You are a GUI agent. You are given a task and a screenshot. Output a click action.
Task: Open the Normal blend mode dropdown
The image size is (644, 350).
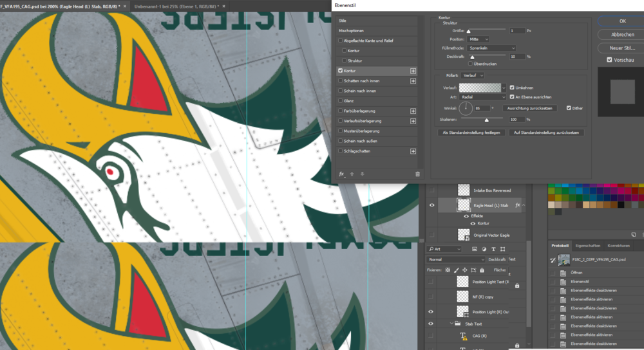click(x=457, y=260)
